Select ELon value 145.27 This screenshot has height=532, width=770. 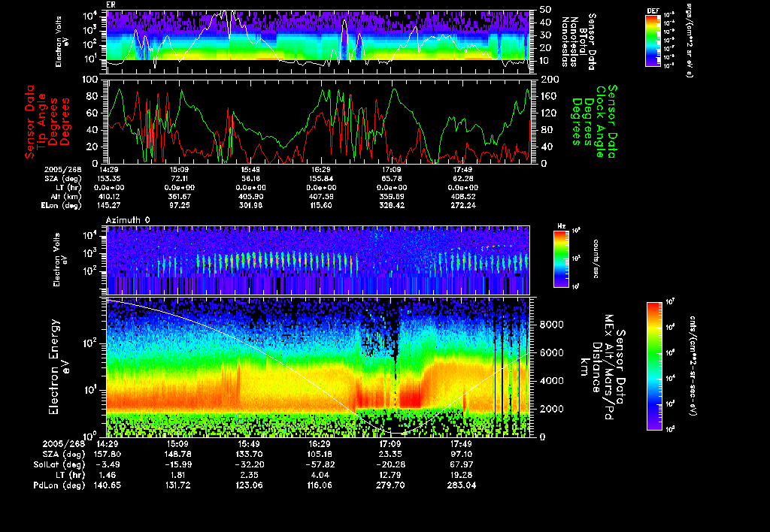(x=109, y=205)
